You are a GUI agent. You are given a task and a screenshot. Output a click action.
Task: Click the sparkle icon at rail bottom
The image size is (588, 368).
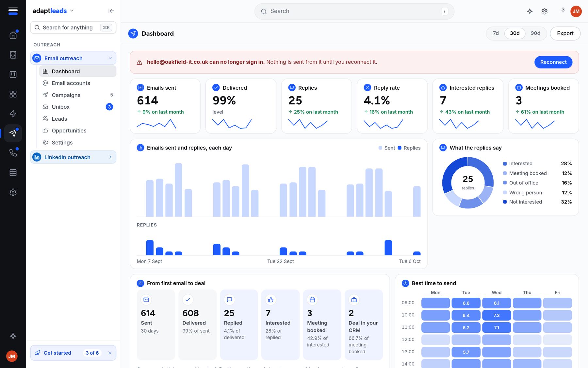point(13,336)
